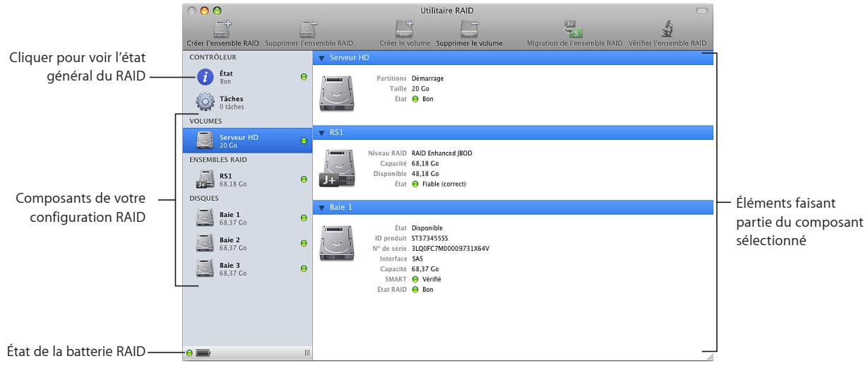Collapse the Baie 1 section disclosure triangle
The width and height of the screenshot is (868, 366).
pos(321,208)
